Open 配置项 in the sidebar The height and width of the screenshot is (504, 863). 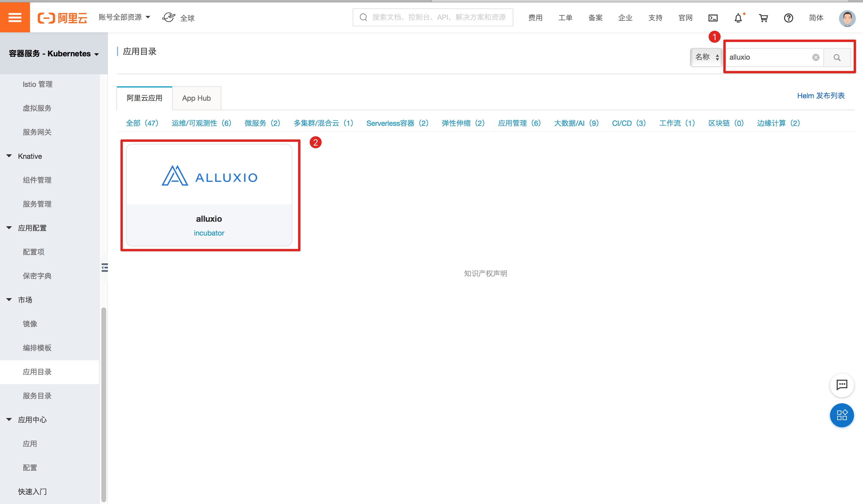pyautogui.click(x=34, y=252)
